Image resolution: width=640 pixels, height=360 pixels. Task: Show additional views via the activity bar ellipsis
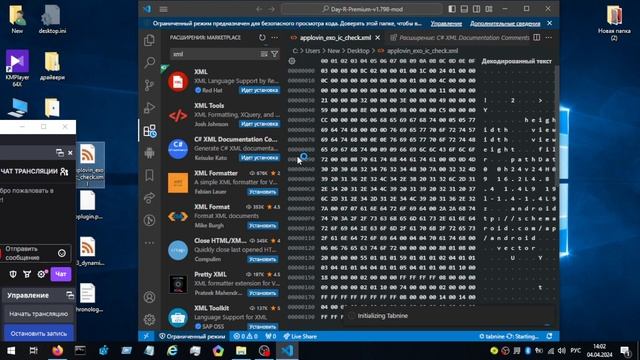pos(149,242)
